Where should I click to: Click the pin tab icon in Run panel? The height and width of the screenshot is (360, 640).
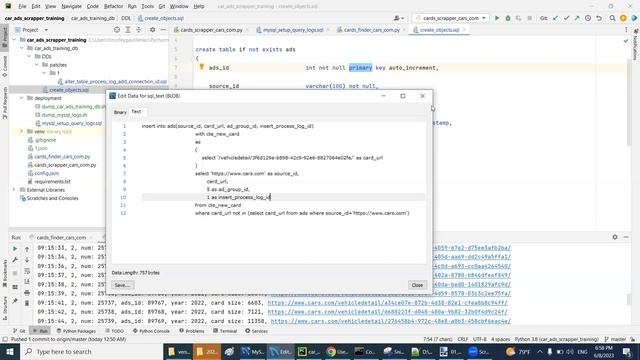pos(15,301)
